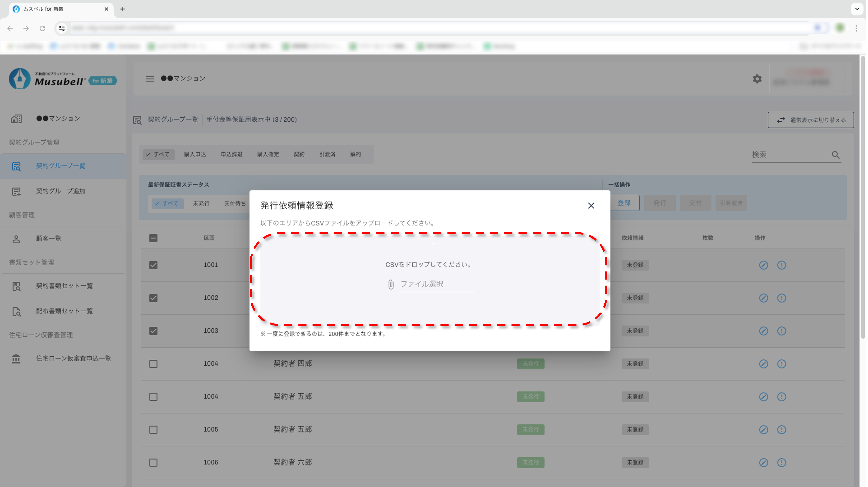Click the info icon for row 1004 四郎
This screenshot has width=868, height=487.
point(781,364)
